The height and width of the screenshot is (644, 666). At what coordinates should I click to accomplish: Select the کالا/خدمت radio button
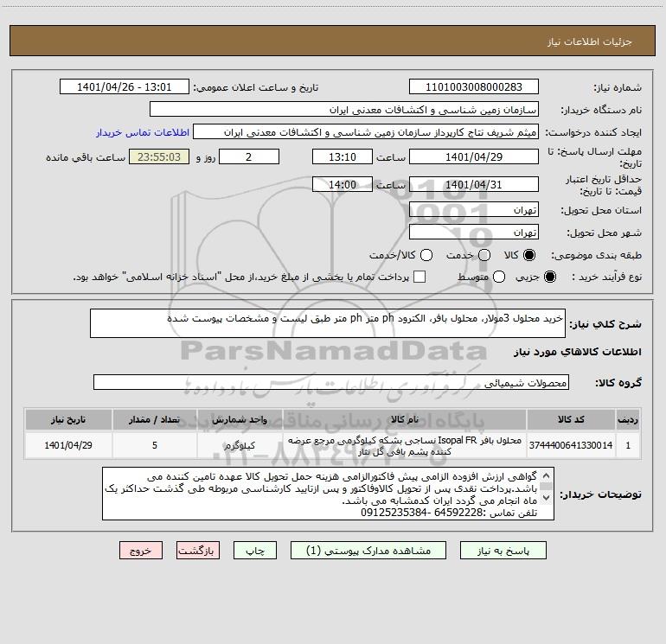tap(426, 255)
